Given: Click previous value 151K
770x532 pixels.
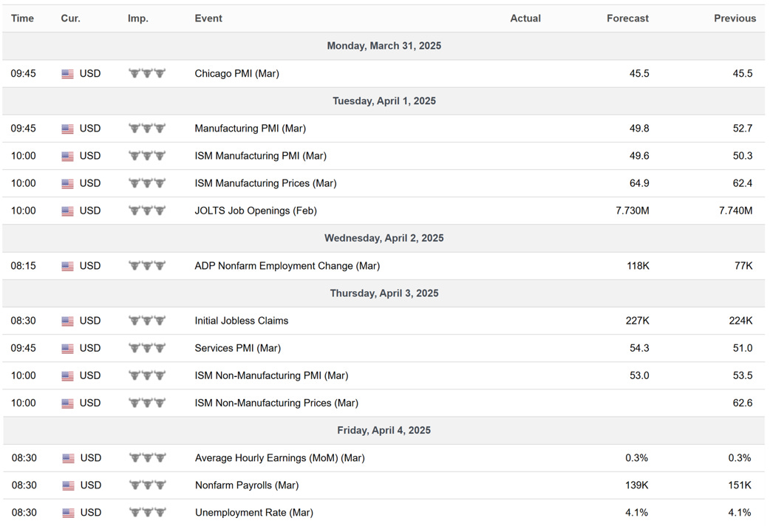Looking at the screenshot, I should (x=740, y=486).
